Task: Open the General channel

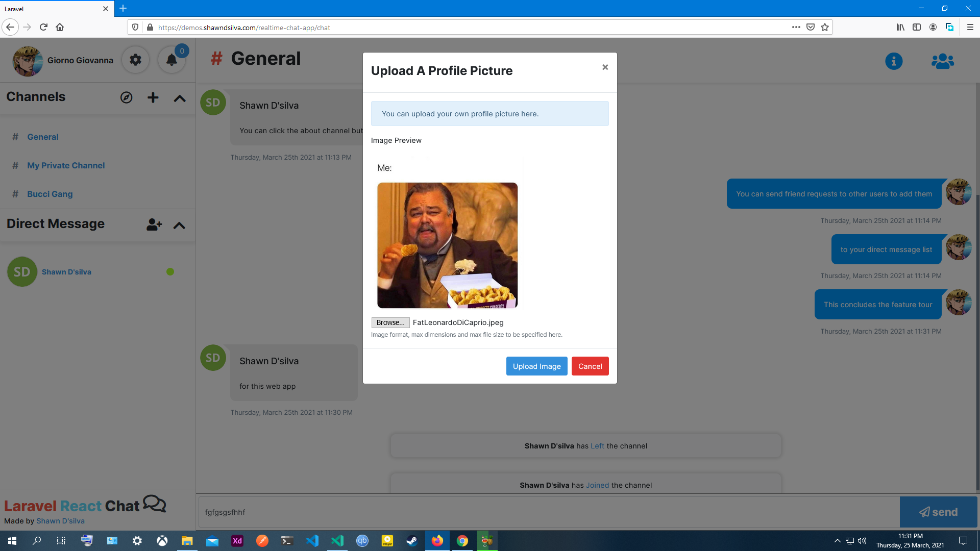Action: pyautogui.click(x=43, y=137)
